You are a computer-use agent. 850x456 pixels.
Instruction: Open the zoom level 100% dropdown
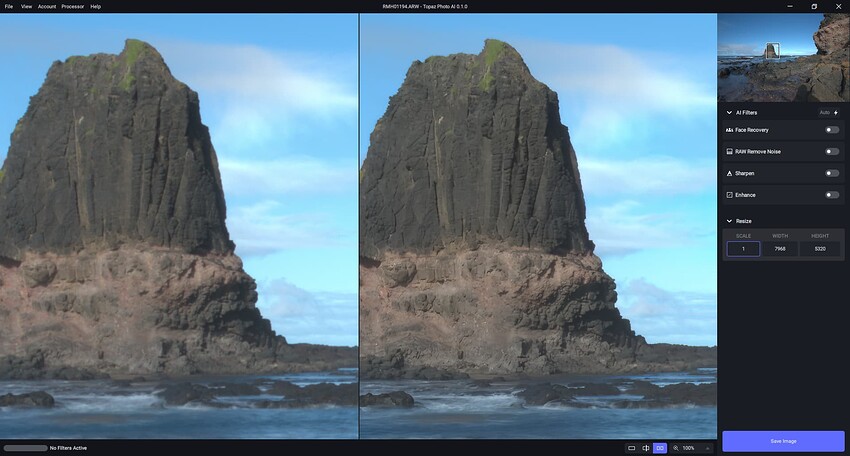point(707,448)
